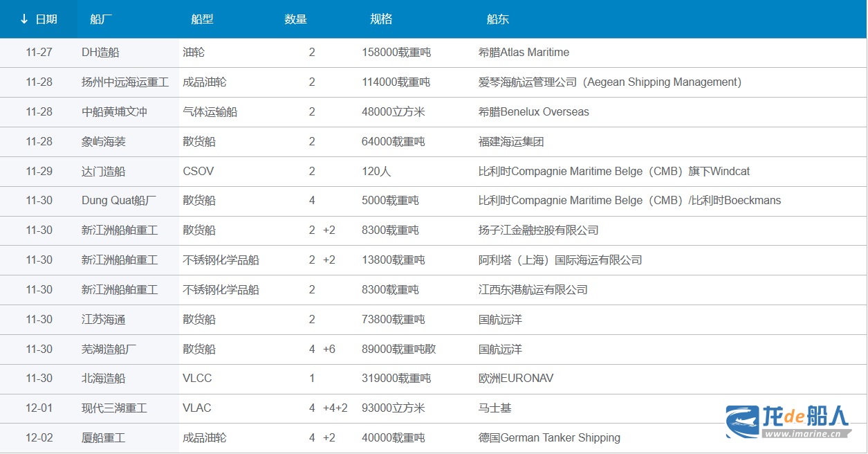868x454 pixels.
Task: Click the 13800载重吨 spec cell
Action: 394,260
